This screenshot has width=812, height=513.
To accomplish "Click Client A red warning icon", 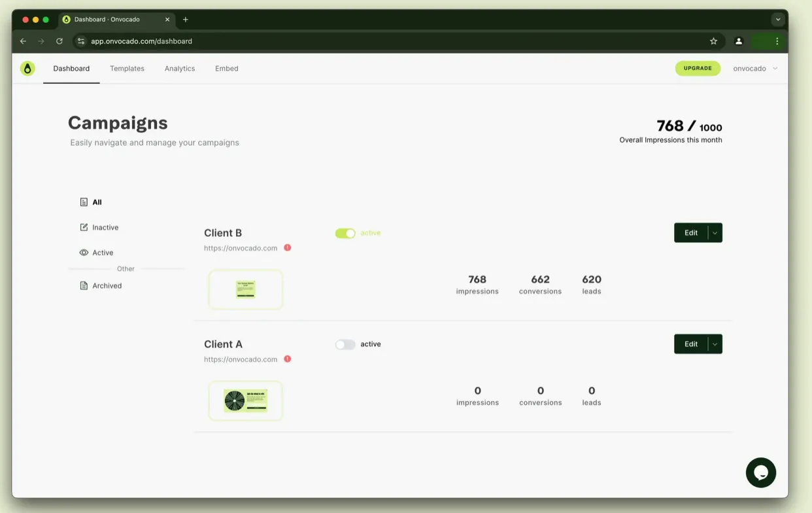I will click(x=288, y=359).
